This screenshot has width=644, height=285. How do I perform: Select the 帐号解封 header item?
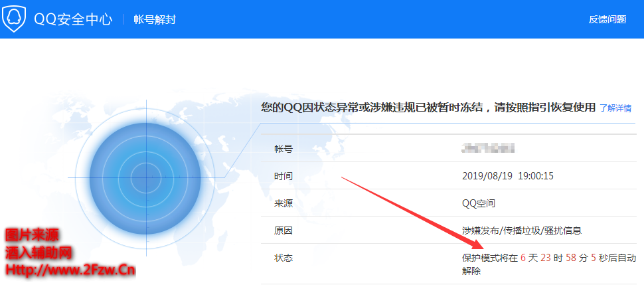[x=155, y=19]
